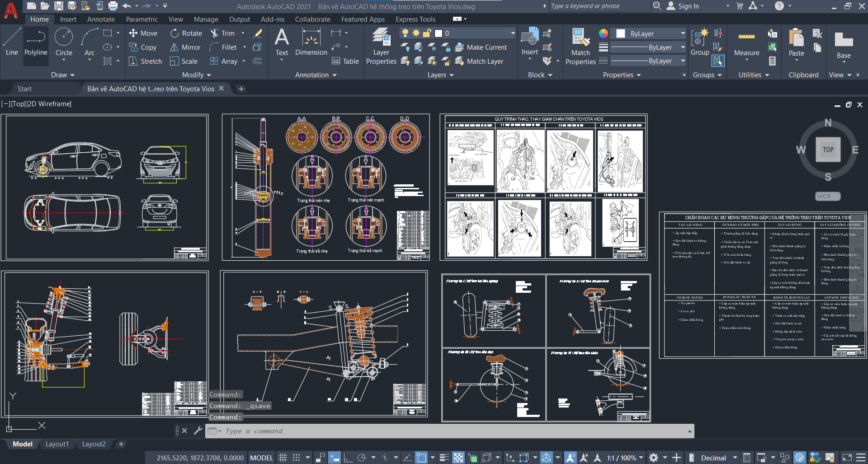The height and width of the screenshot is (464, 868).
Task: Click the WCS coordinate system button
Action: (827, 196)
